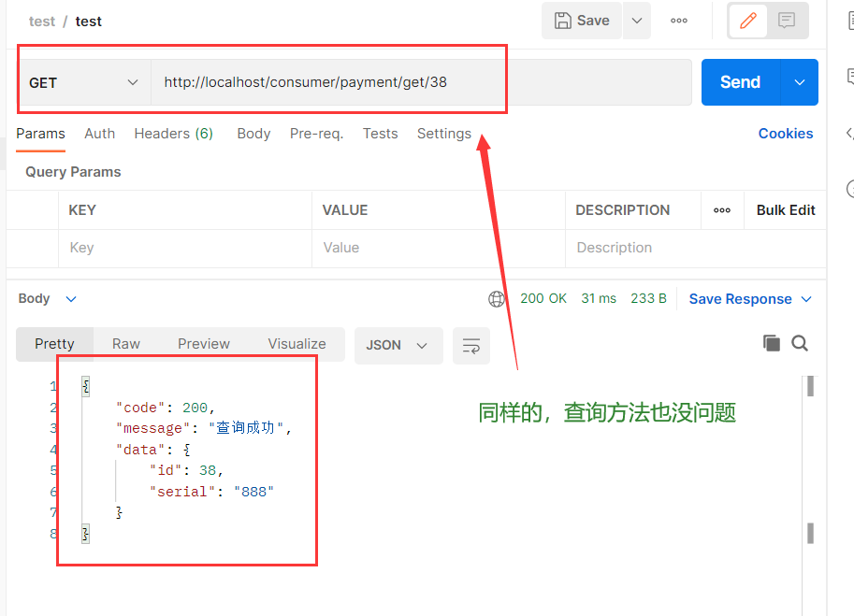Switch to the Raw response view
This screenshot has height=616, width=854.
tap(126, 344)
